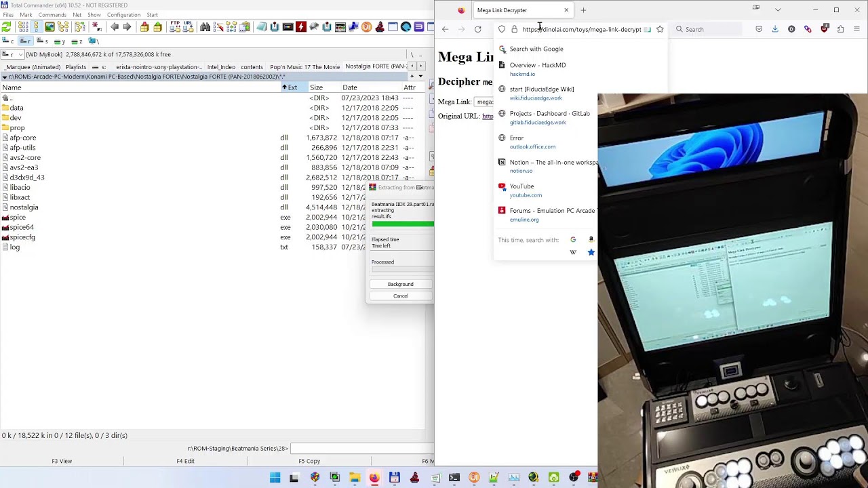Select the drive z button
The height and width of the screenshot is (488, 868).
pos(77,41)
